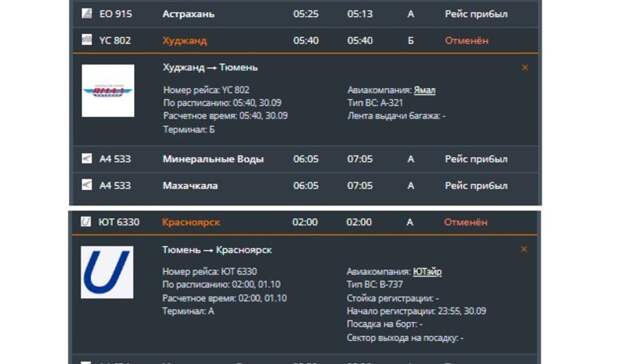Click the Худжанд → Тюмень route heading
The height and width of the screenshot is (364, 620).
[x=210, y=68]
